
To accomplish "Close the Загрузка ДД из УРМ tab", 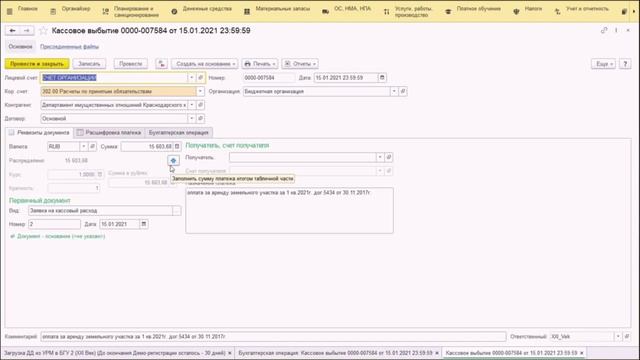I will 229,353.
